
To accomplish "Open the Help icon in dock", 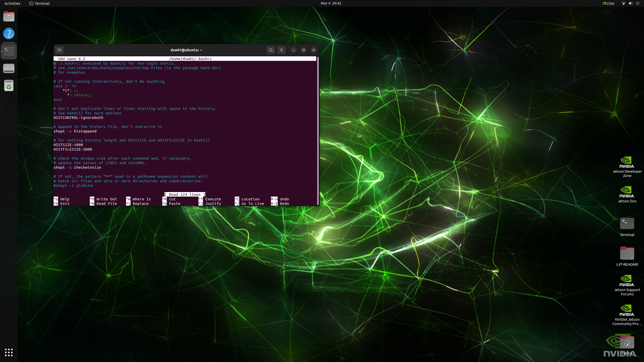I will coord(9,33).
